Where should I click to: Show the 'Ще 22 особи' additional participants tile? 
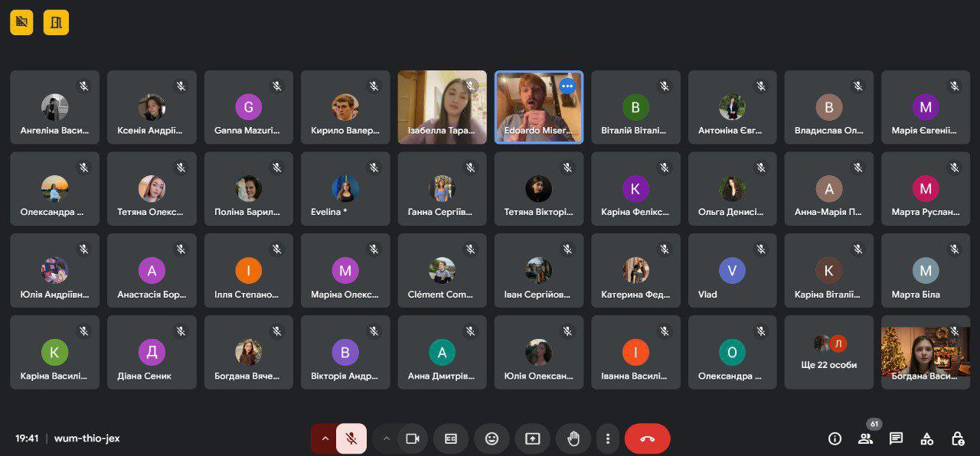click(828, 353)
